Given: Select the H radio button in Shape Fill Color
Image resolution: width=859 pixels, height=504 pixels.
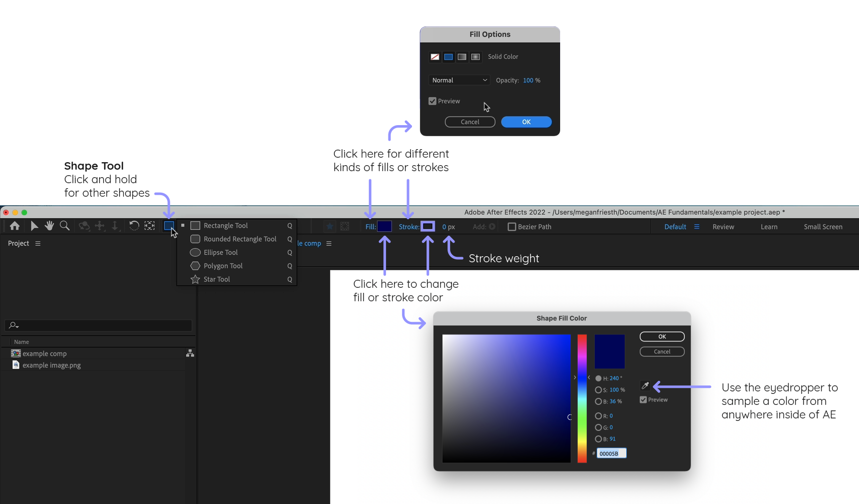Looking at the screenshot, I should [x=598, y=378].
